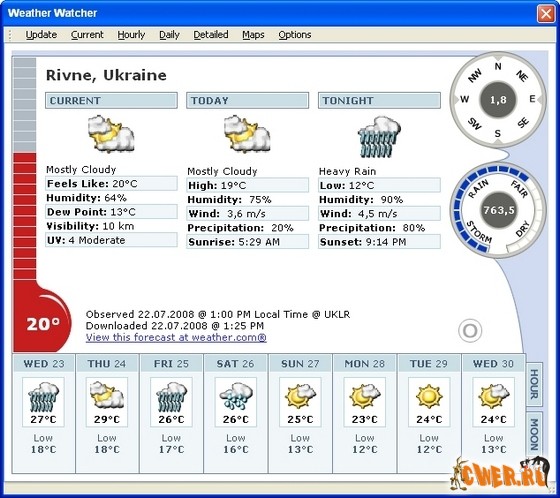Click the Sunset: 9:14 PM row
The height and width of the screenshot is (498, 560).
click(x=379, y=242)
